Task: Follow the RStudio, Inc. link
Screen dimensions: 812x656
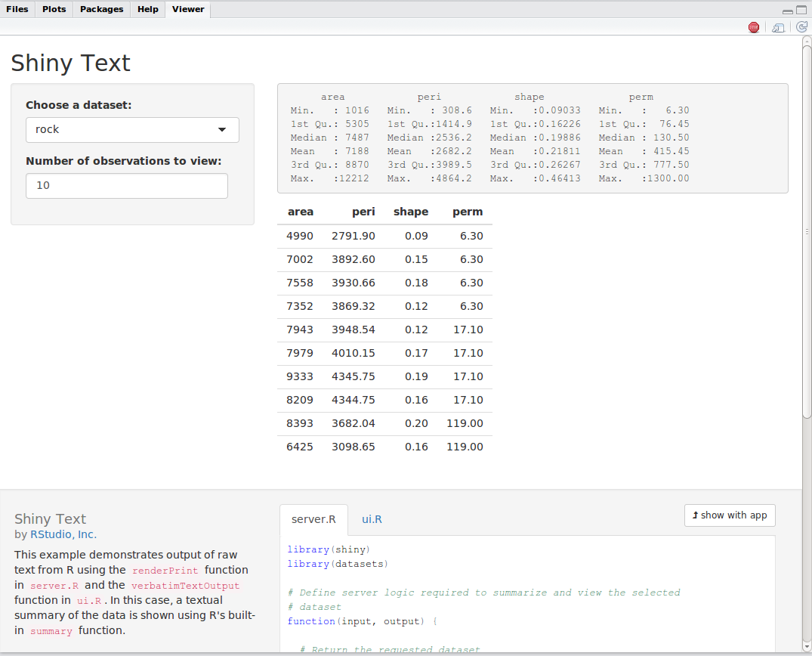Action: (63, 534)
